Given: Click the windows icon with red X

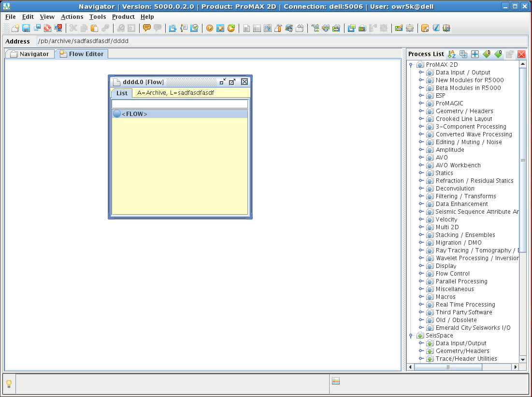Looking at the screenshot, I should [58, 28].
